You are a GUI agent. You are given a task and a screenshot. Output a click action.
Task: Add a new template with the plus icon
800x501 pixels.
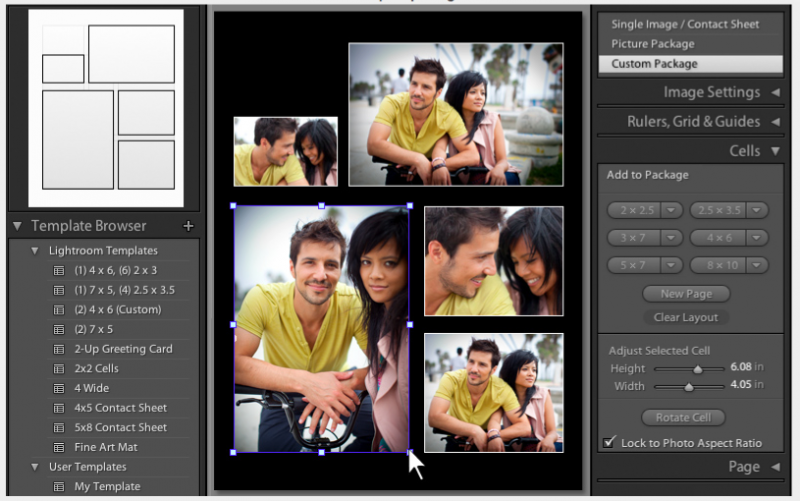[188, 226]
